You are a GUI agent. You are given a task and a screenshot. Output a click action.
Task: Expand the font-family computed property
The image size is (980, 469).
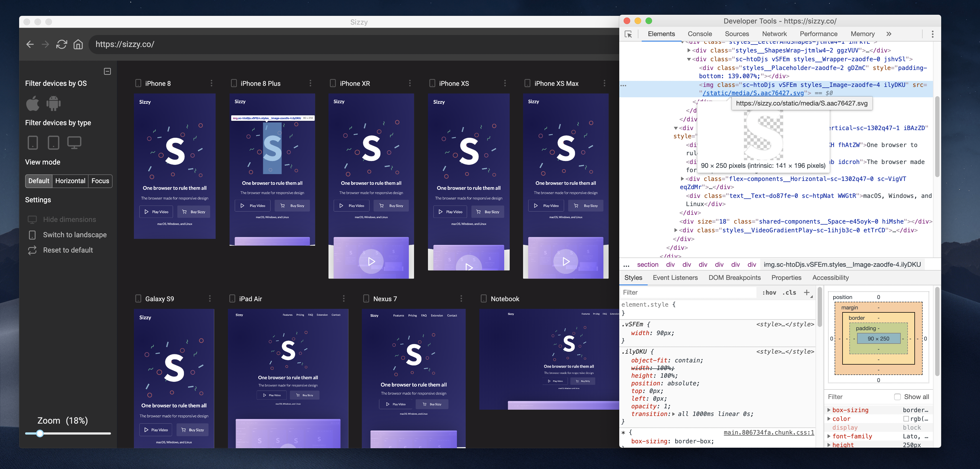(x=829, y=436)
